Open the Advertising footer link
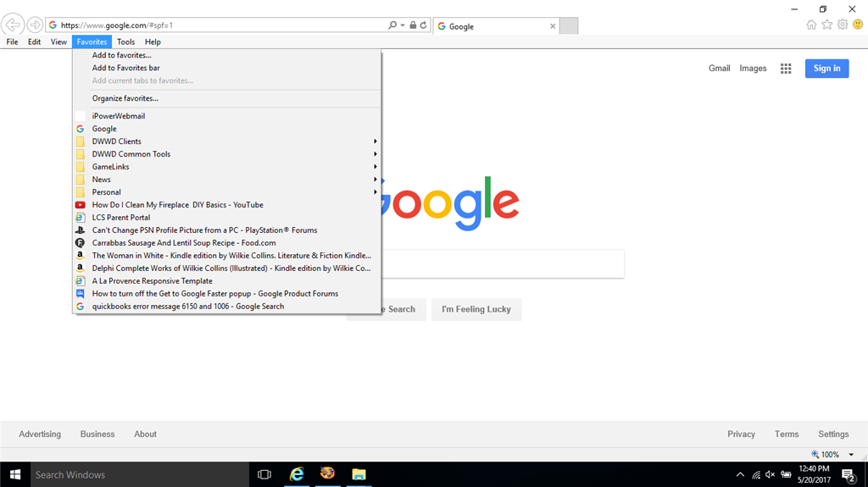Screen dimensions: 868x487 point(40,434)
